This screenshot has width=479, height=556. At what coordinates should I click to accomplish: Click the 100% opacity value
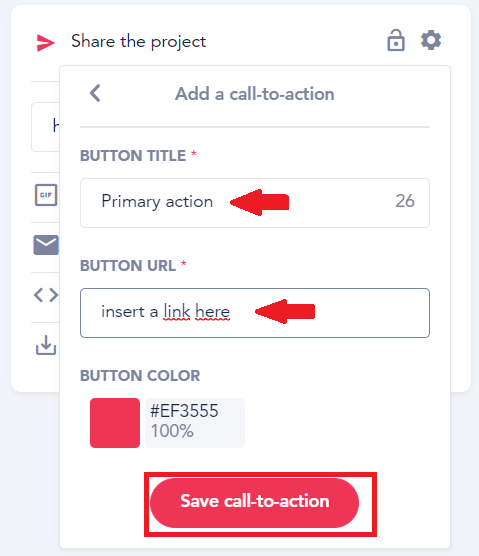click(172, 431)
